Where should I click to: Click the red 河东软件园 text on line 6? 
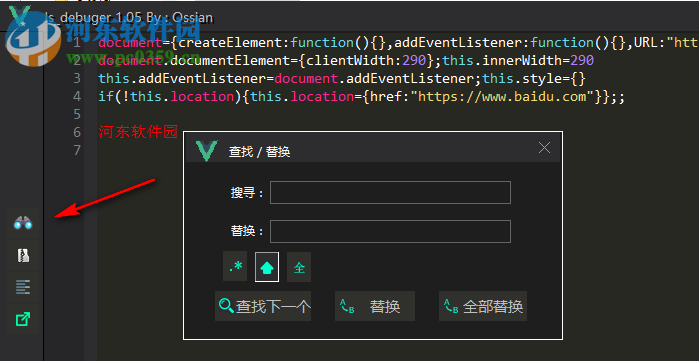[138, 132]
